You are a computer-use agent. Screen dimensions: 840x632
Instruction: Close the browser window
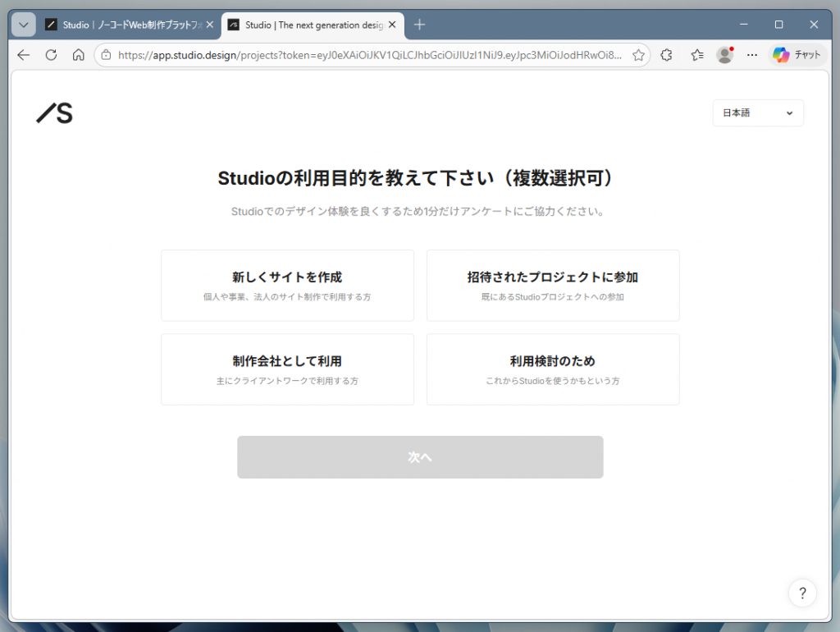814,25
